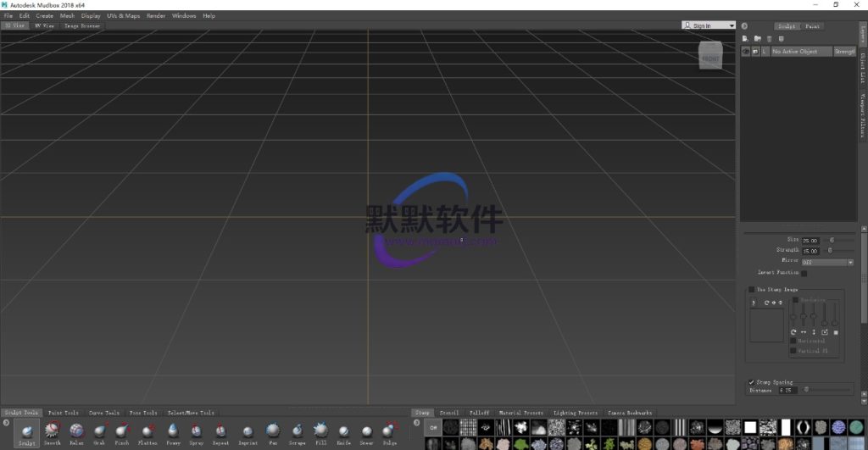
Task: Open the Mesh menu
Action: (x=67, y=15)
